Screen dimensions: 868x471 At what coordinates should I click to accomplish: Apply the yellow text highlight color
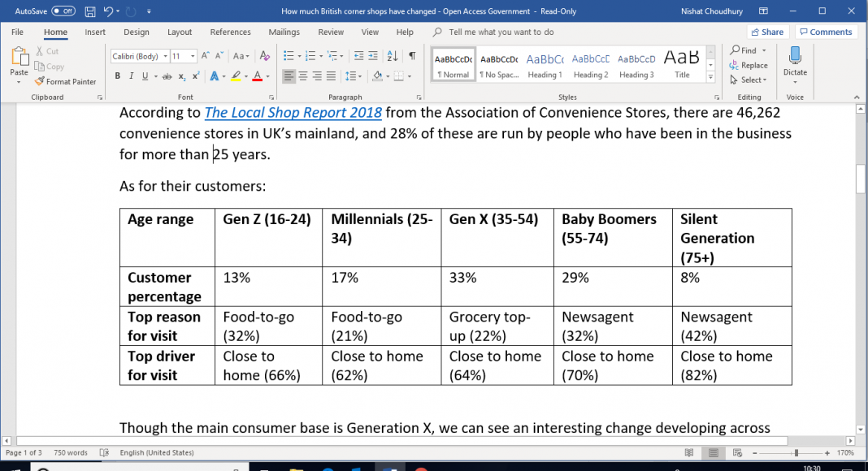[x=236, y=76]
